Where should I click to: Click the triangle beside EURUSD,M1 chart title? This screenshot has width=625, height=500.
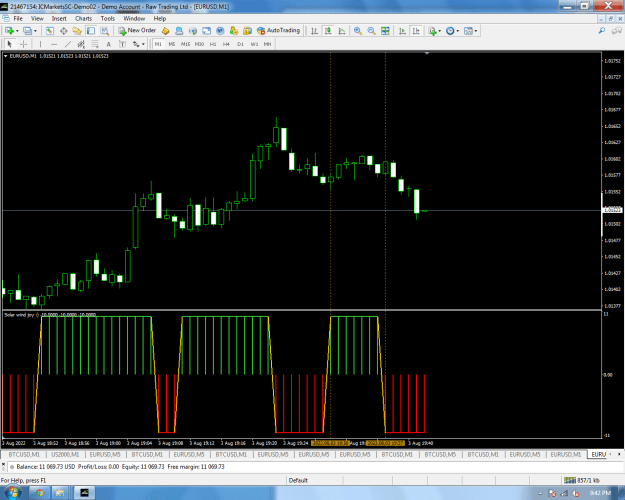[x=6, y=56]
